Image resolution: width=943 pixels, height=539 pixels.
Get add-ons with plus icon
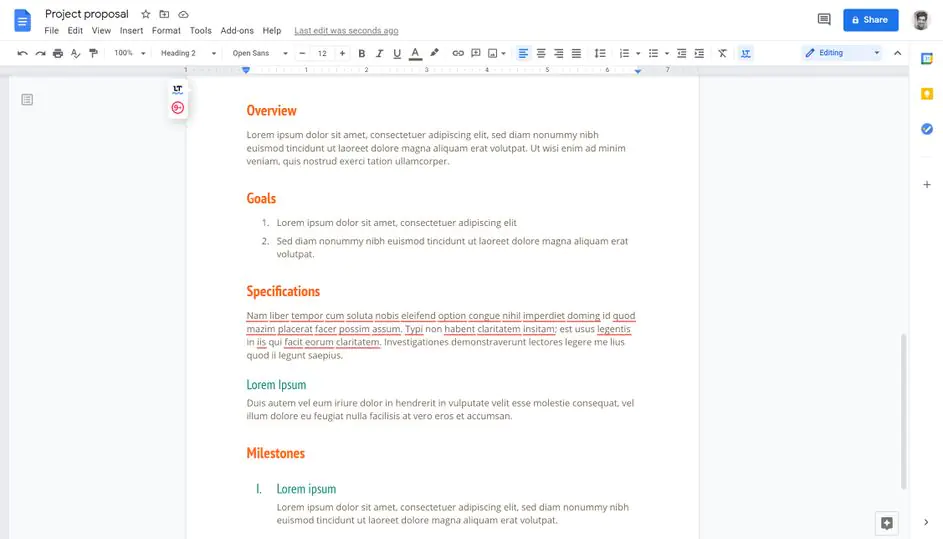point(927,185)
